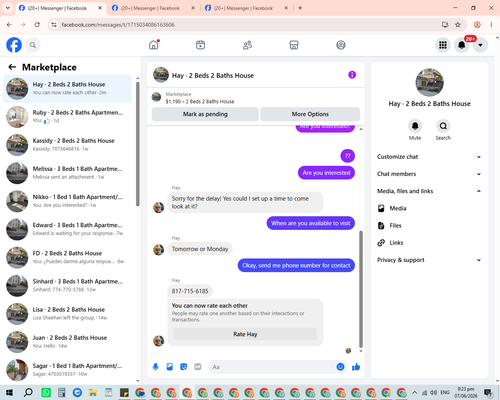Open the Marketplace storefront icon

pyautogui.click(x=294, y=45)
